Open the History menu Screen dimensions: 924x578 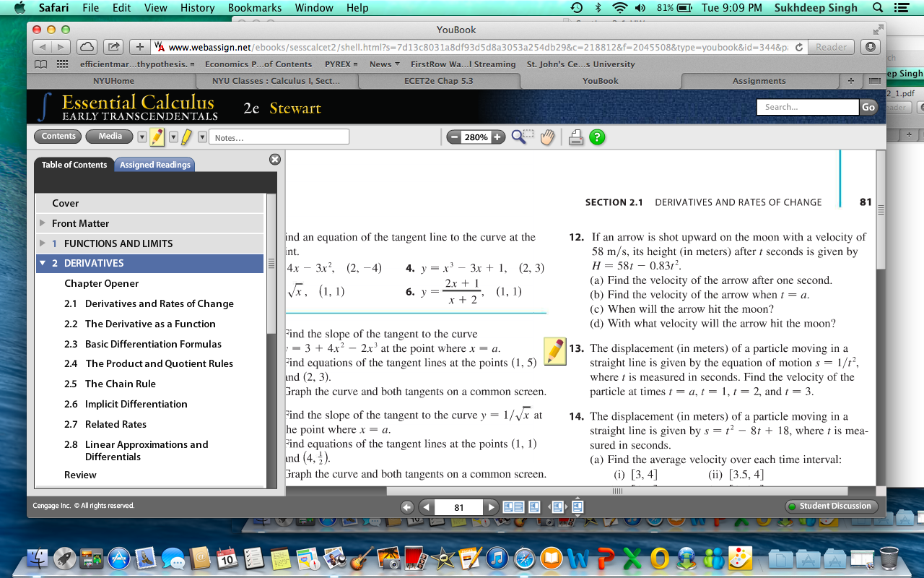pos(198,8)
